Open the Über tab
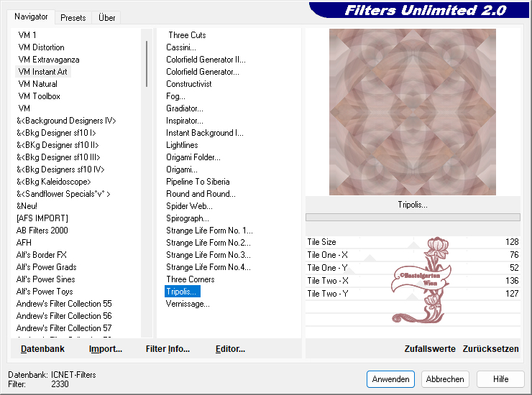 [x=106, y=17]
